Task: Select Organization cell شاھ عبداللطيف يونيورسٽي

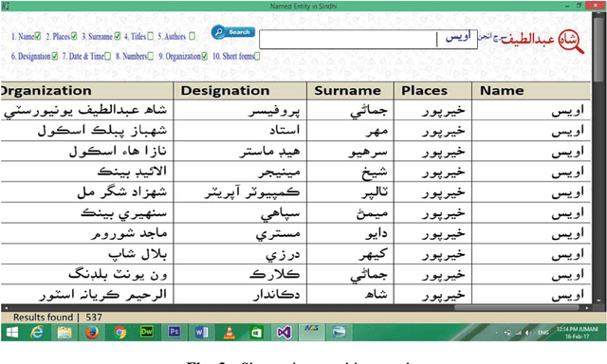Action: click(x=87, y=110)
